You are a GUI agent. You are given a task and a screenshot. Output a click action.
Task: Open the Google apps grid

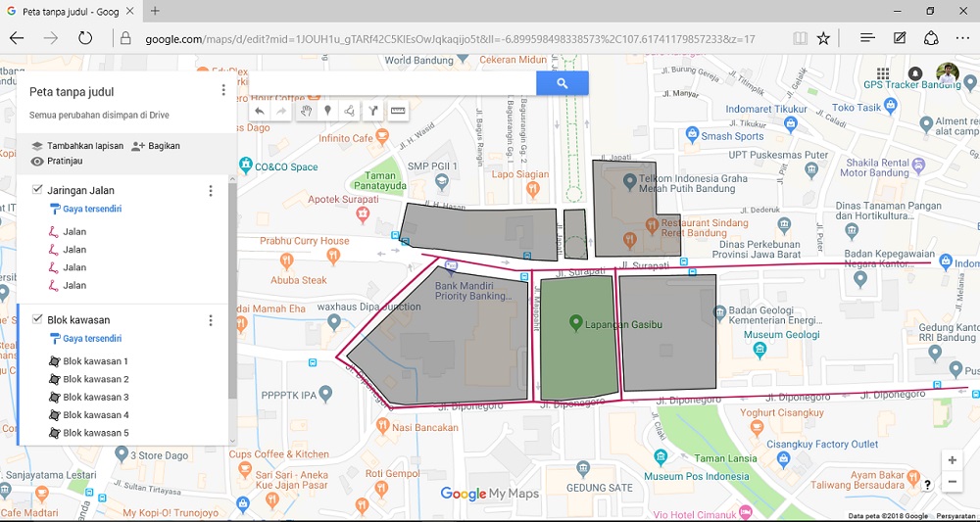pos(883,74)
